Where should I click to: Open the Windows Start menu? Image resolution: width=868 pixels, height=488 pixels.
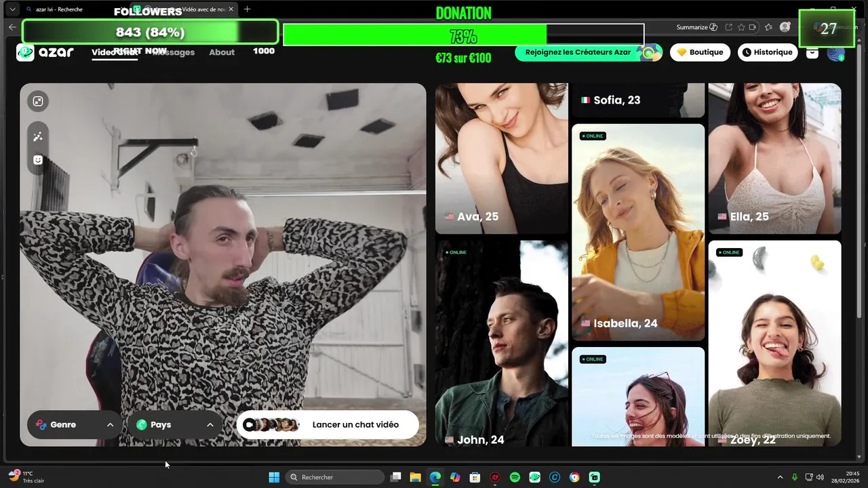pyautogui.click(x=274, y=477)
